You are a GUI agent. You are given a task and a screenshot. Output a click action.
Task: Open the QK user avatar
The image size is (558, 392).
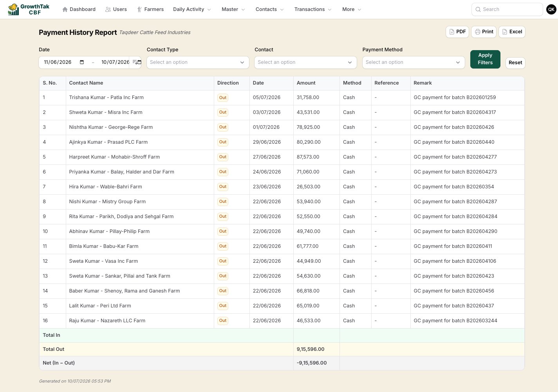click(551, 9)
